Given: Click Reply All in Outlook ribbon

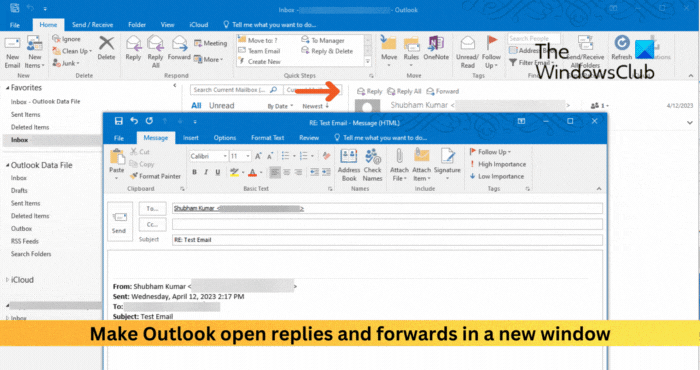Looking at the screenshot, I should 155,52.
